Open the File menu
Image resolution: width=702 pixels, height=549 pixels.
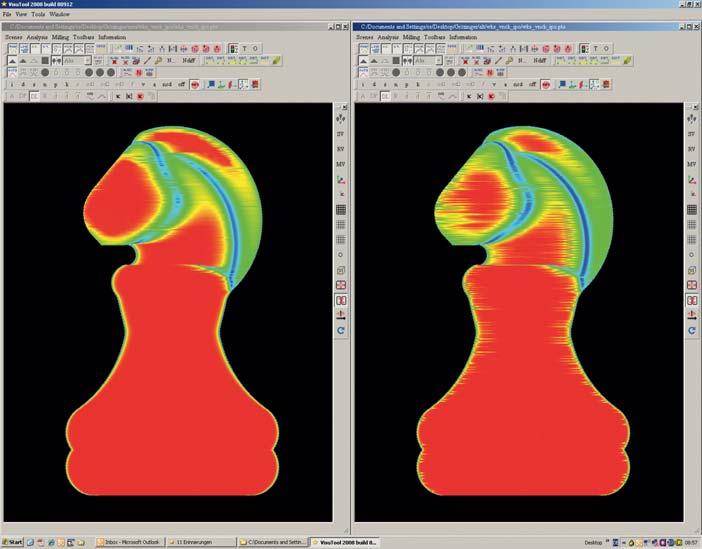coord(7,14)
